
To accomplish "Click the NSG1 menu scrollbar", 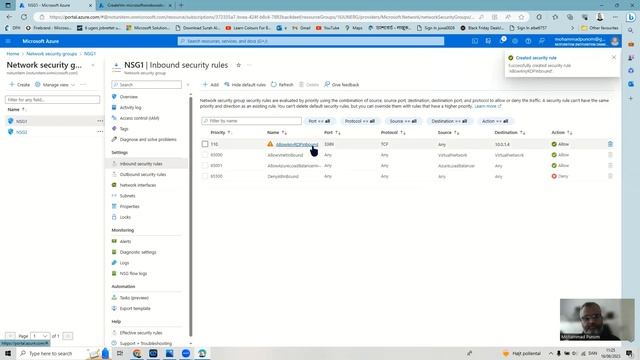I will (x=191, y=216).
